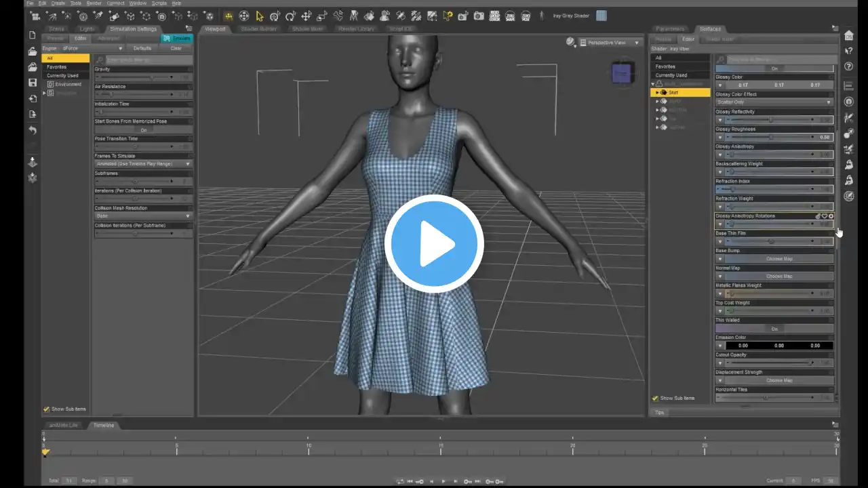Open the Frames To Simulate dropdown
The height and width of the screenshot is (488, 868).
(142, 164)
